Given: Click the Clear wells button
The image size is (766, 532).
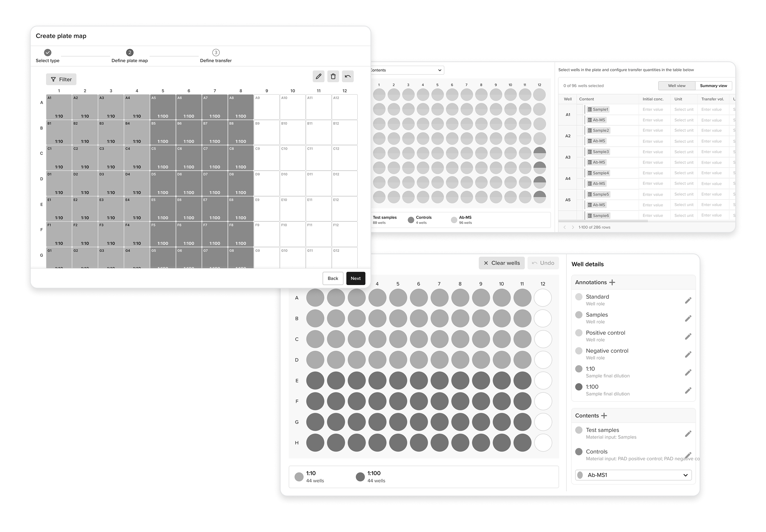Looking at the screenshot, I should (x=502, y=263).
